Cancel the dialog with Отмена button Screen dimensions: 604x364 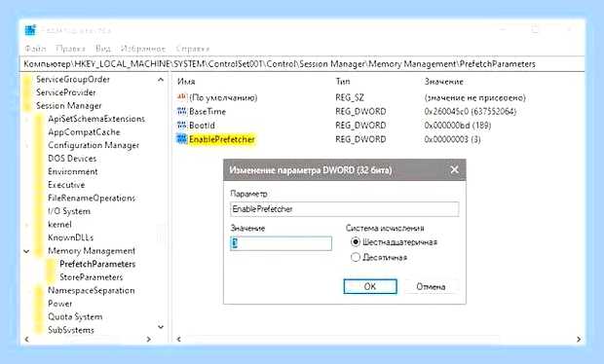tap(431, 287)
